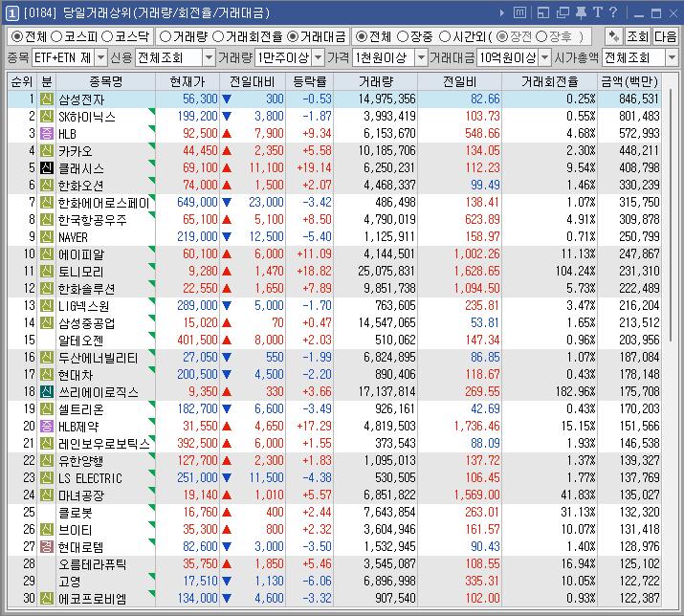This screenshot has height=616, width=684.
Task: Click 고영 stock name in row 29
Action: [70, 582]
